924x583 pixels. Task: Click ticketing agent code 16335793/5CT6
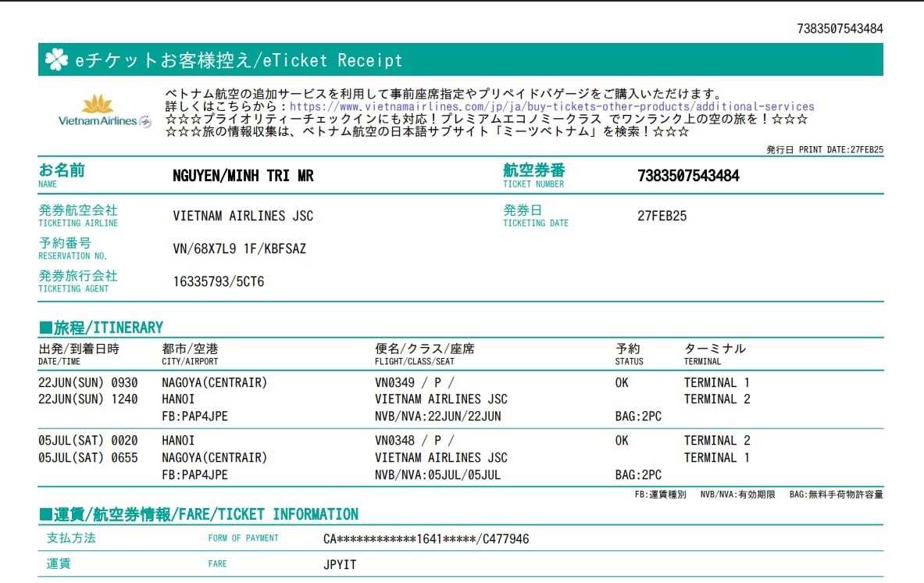[218, 281]
